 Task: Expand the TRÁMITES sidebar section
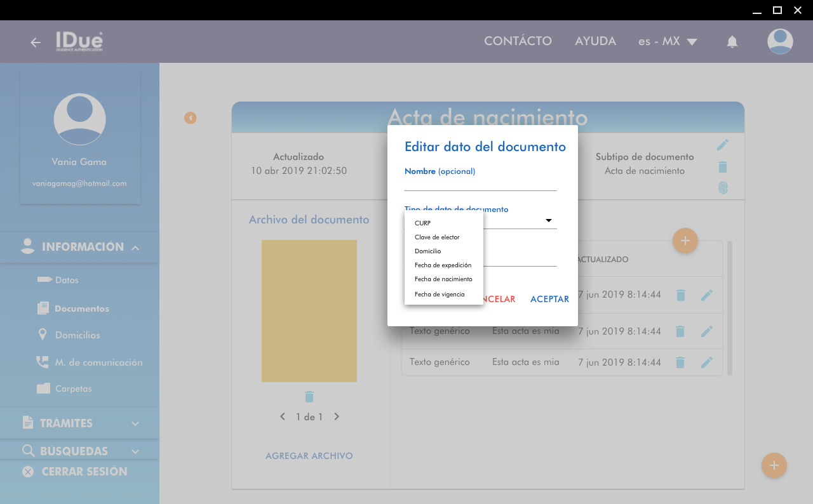tap(135, 423)
